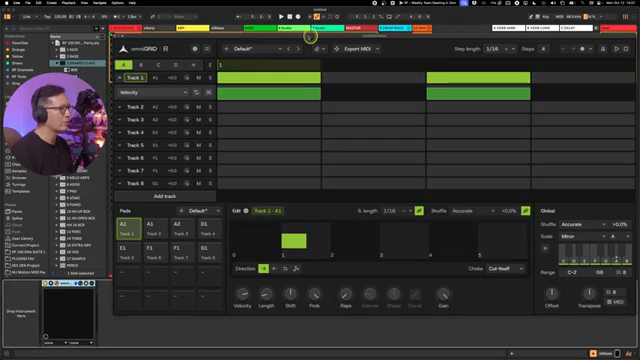Image resolution: width=640 pixels, height=360 pixels.
Task: Click omniGRID play icon at top right
Action: pyautogui.click(x=617, y=49)
